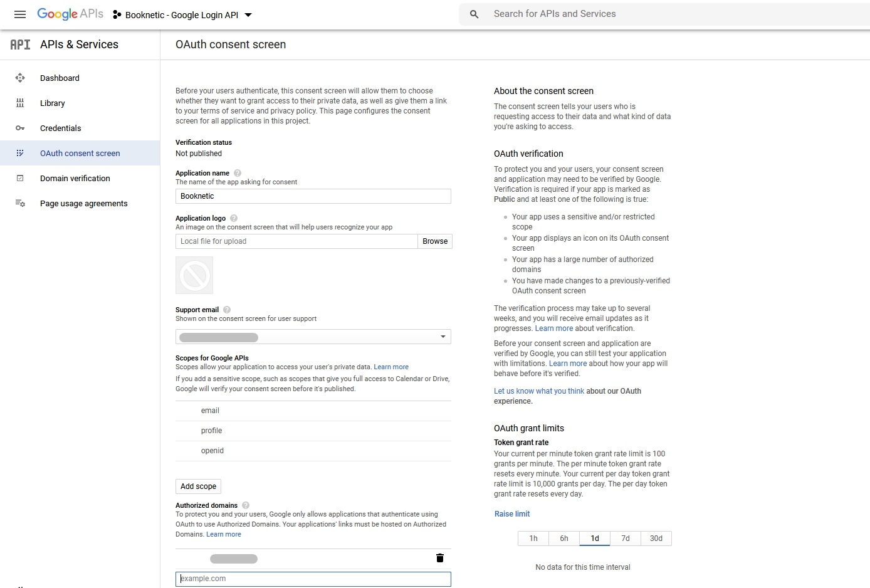Open Library using its sidebar icon
The height and width of the screenshot is (588, 870).
(x=20, y=103)
